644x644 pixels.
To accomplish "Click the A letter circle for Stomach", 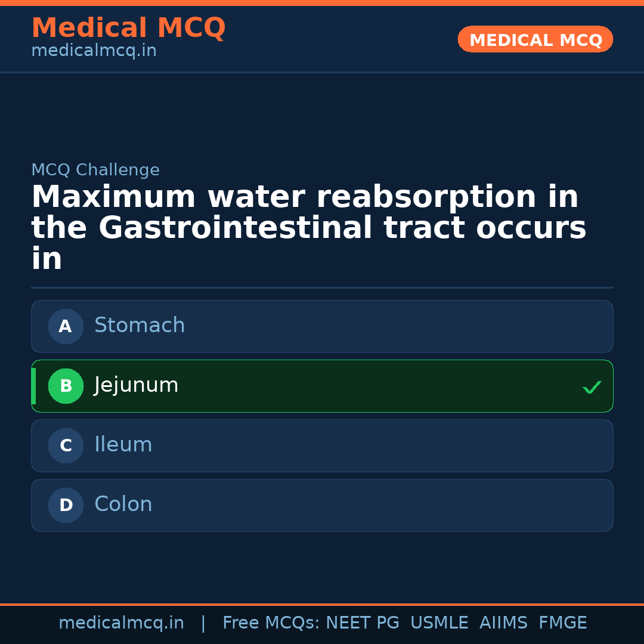I will pos(66,326).
